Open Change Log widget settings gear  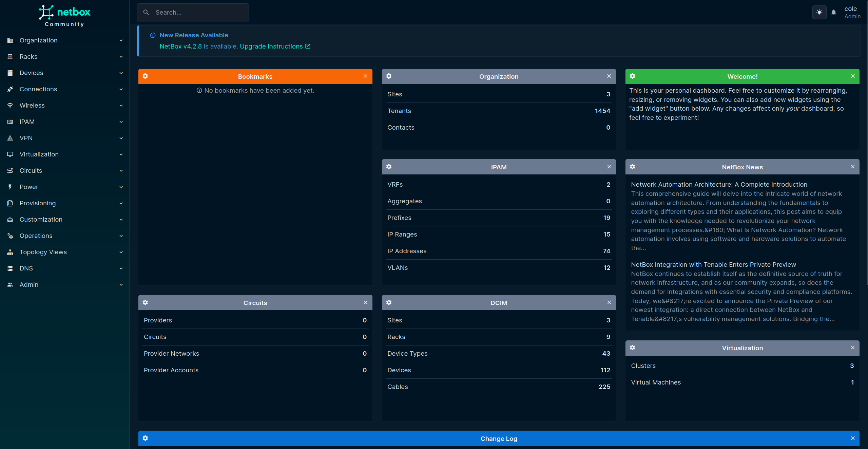tap(145, 438)
